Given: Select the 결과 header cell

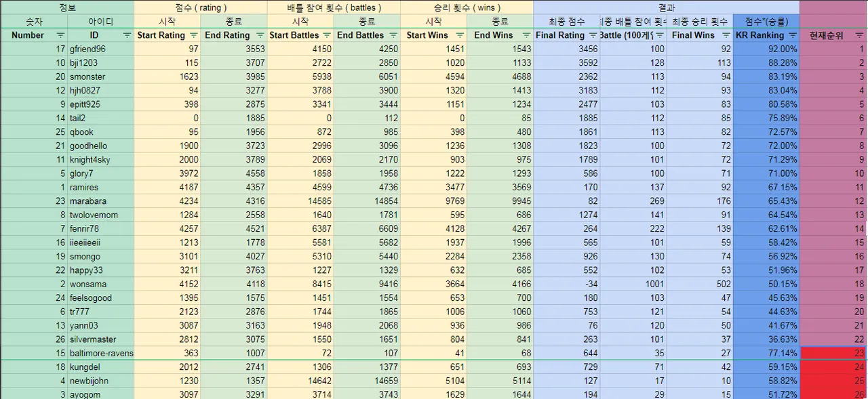Looking at the screenshot, I should coord(666,7).
